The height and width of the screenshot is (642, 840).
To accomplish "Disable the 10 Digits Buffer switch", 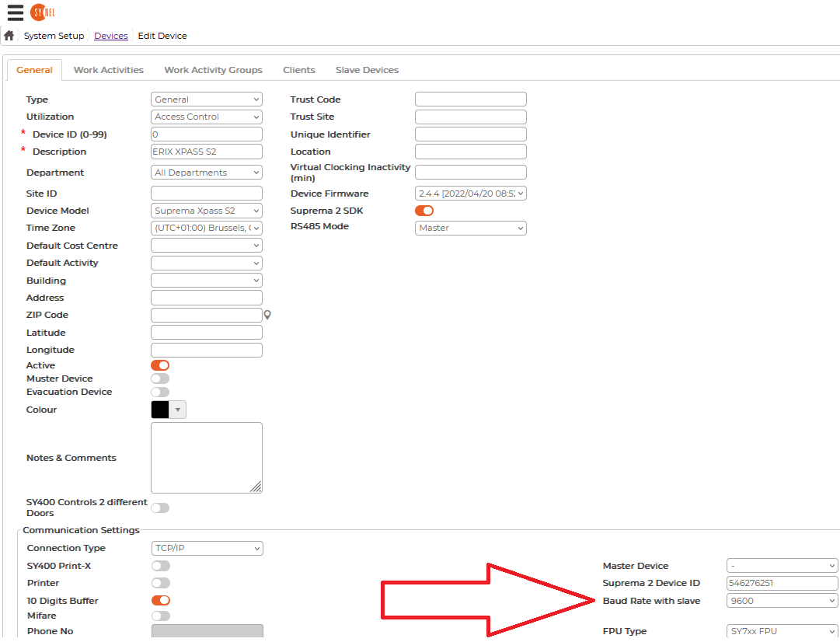I will [161, 601].
